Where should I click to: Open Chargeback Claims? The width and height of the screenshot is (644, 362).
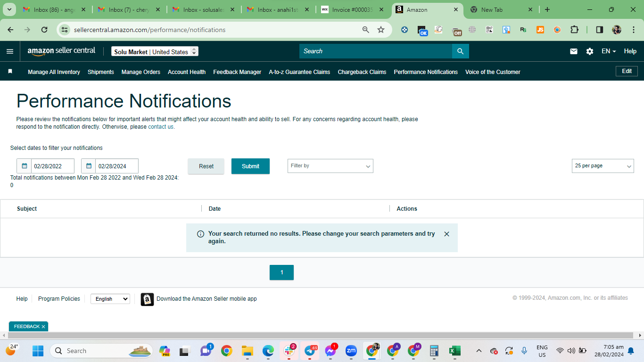362,72
